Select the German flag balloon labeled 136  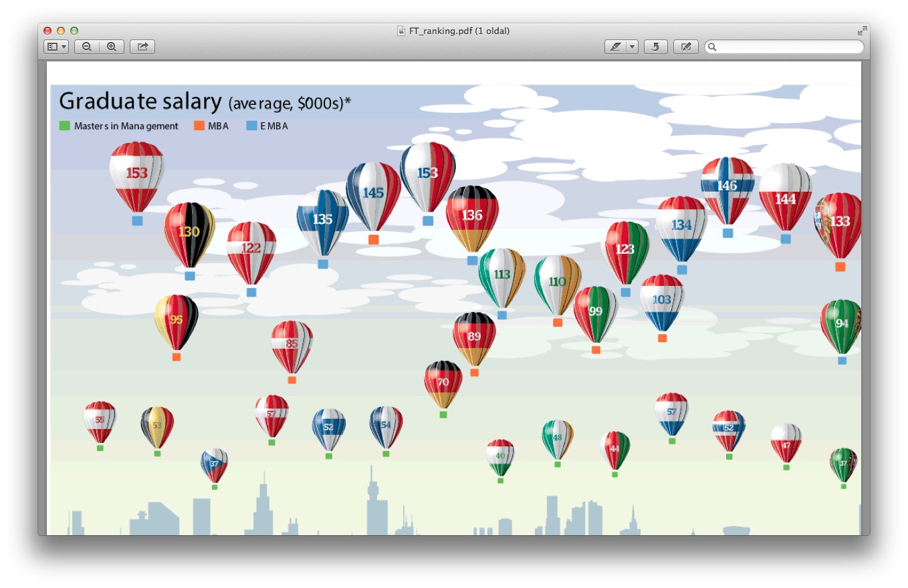472,216
